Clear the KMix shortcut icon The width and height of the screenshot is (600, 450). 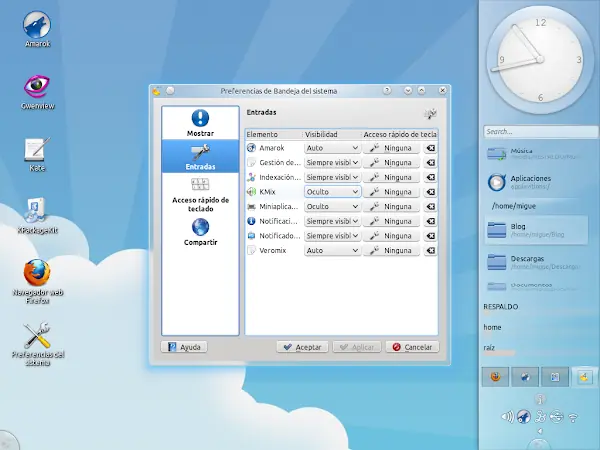[x=430, y=192]
